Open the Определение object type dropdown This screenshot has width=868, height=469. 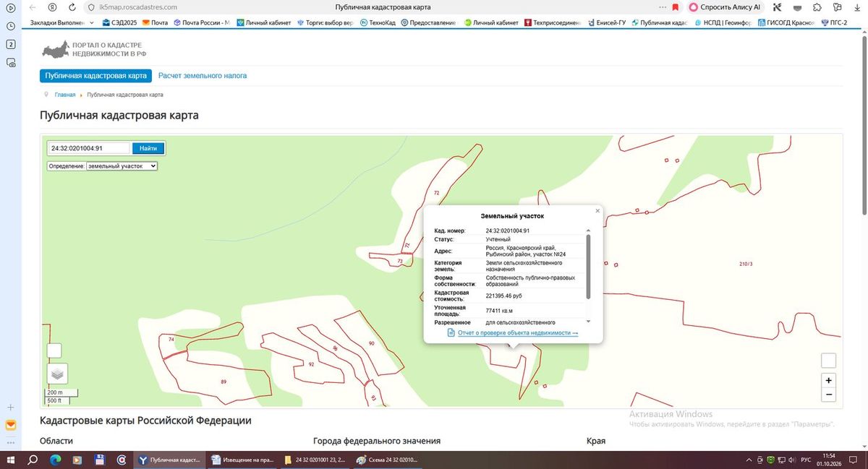click(x=122, y=165)
